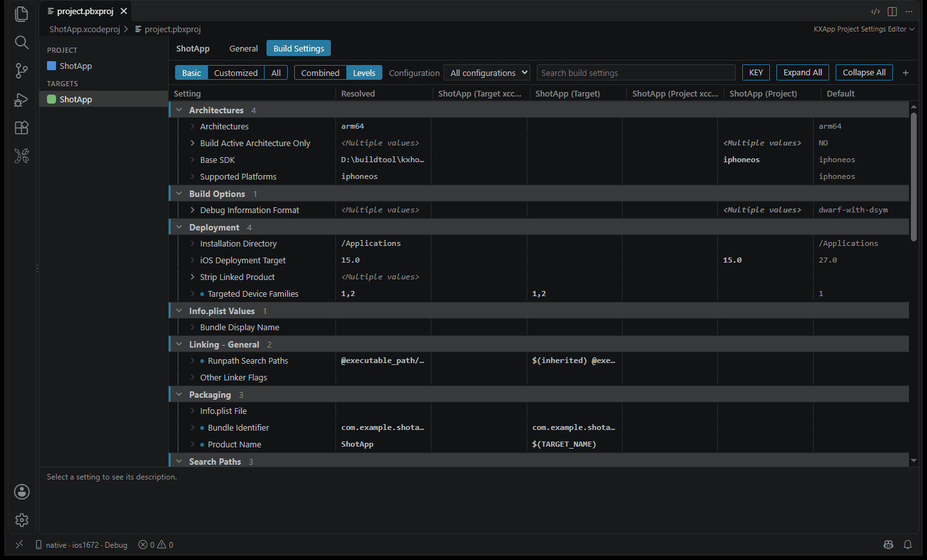Viewport: 927px width, 560px height.
Task: Close the project.pbxproj tab
Action: pos(124,11)
